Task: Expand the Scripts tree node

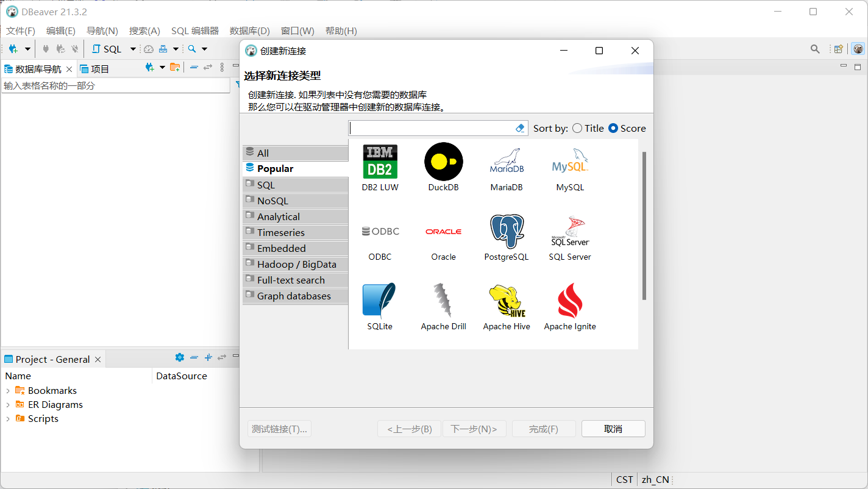Action: pyautogui.click(x=8, y=419)
